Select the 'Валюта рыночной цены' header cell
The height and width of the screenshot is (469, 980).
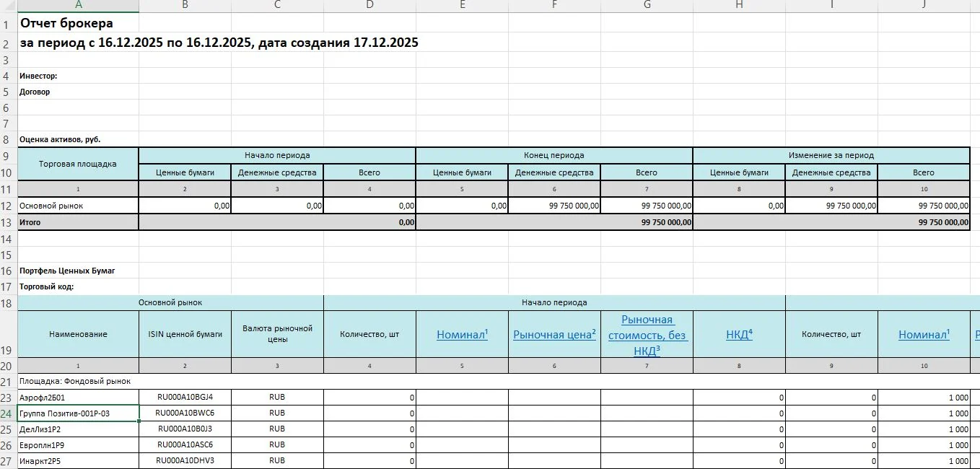[277, 334]
